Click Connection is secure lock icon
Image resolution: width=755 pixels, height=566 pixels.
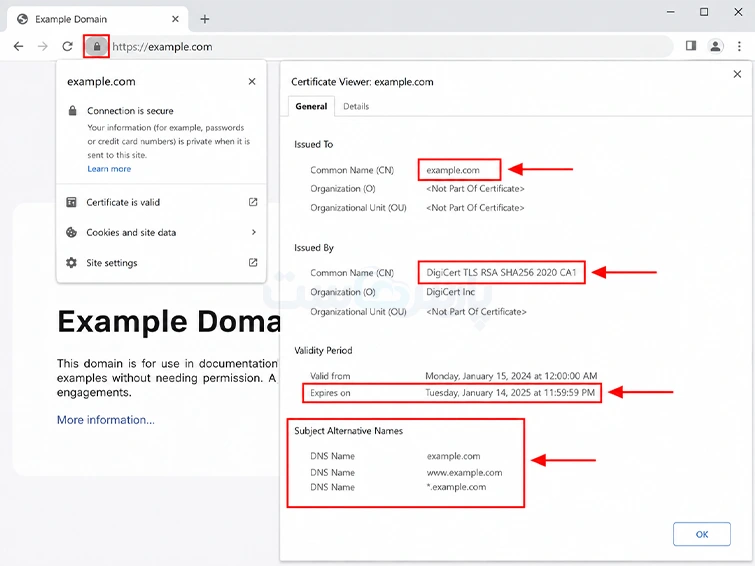(x=72, y=111)
